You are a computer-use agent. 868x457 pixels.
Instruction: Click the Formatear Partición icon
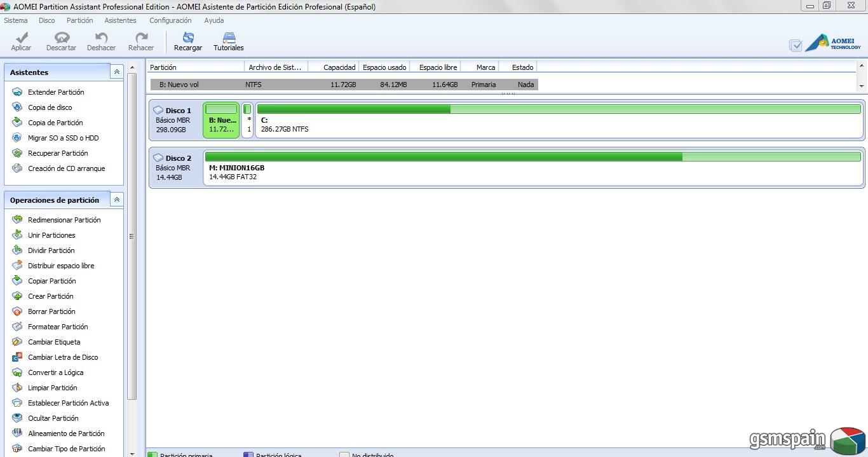click(17, 327)
